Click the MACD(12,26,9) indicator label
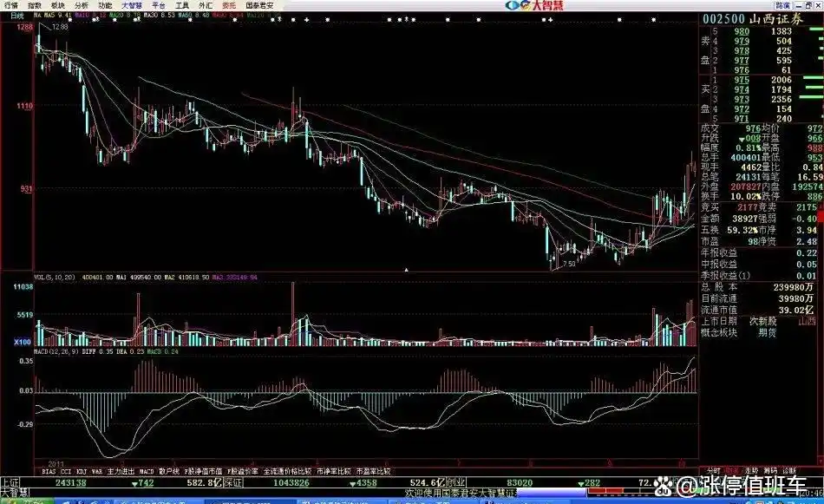This screenshot has width=824, height=504. click(56, 351)
